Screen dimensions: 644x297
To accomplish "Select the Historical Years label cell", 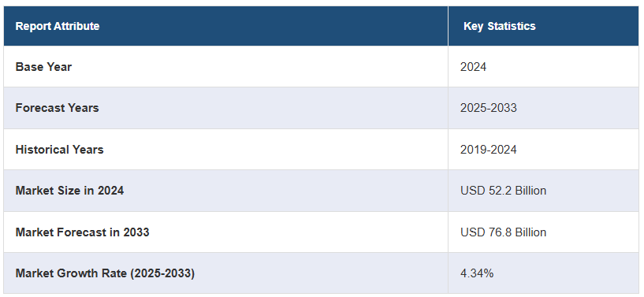I will tap(226, 150).
